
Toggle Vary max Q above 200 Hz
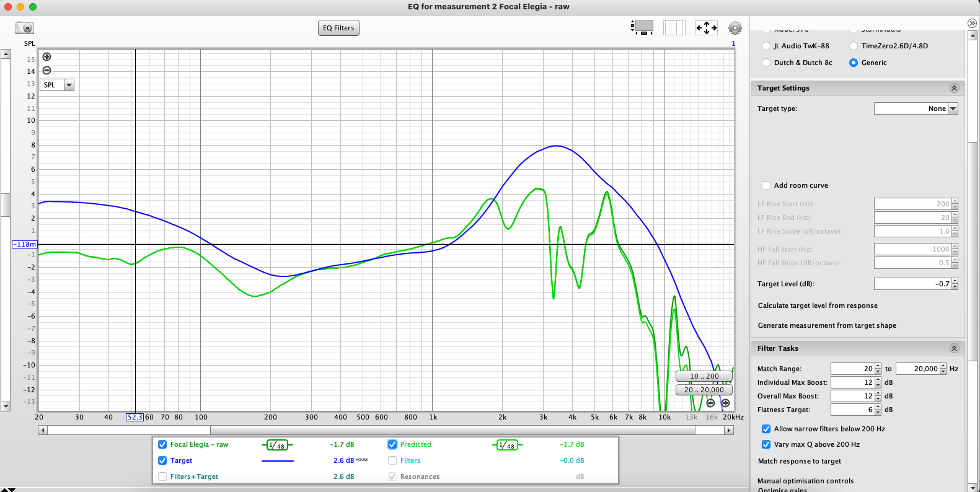pos(766,444)
